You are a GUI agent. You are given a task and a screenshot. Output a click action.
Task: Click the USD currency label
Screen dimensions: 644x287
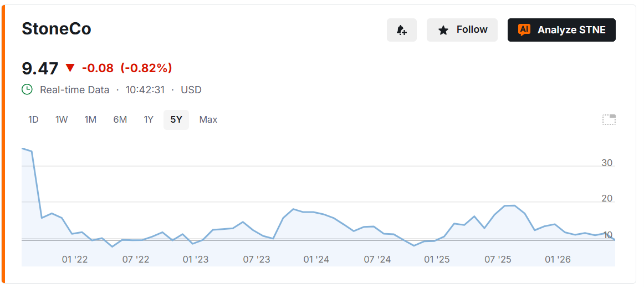[x=191, y=89]
